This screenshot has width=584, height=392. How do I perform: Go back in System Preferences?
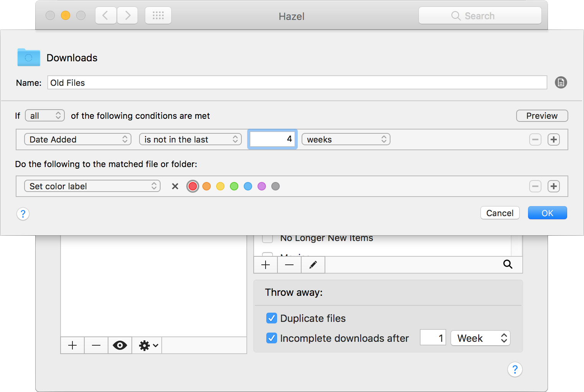tap(106, 15)
